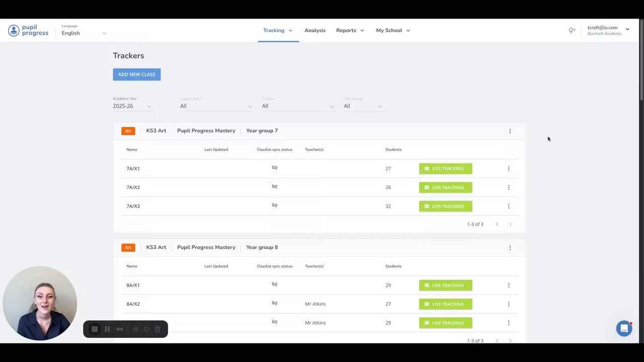Open three-dot menu for 8A/X2
The height and width of the screenshot is (362, 644).
click(x=509, y=304)
